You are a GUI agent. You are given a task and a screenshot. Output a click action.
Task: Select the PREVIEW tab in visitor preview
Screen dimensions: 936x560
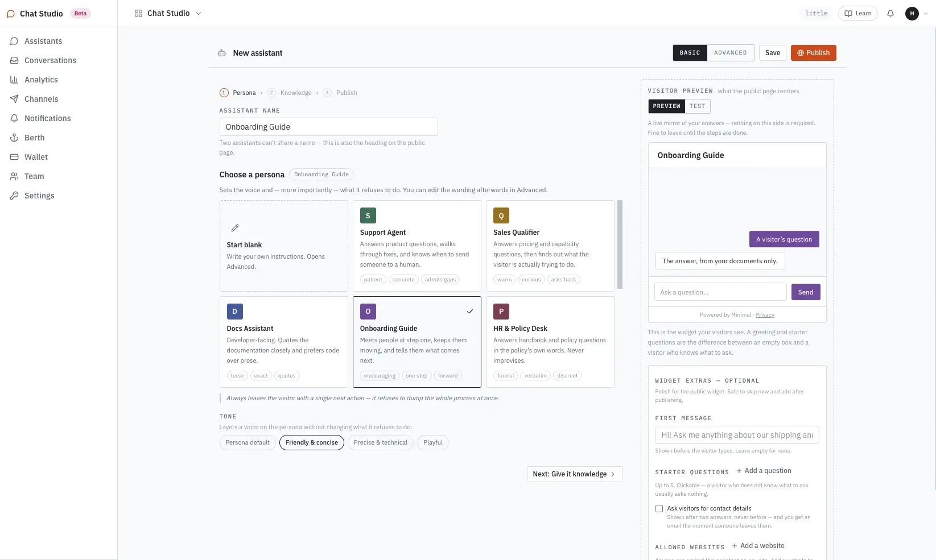[667, 106]
